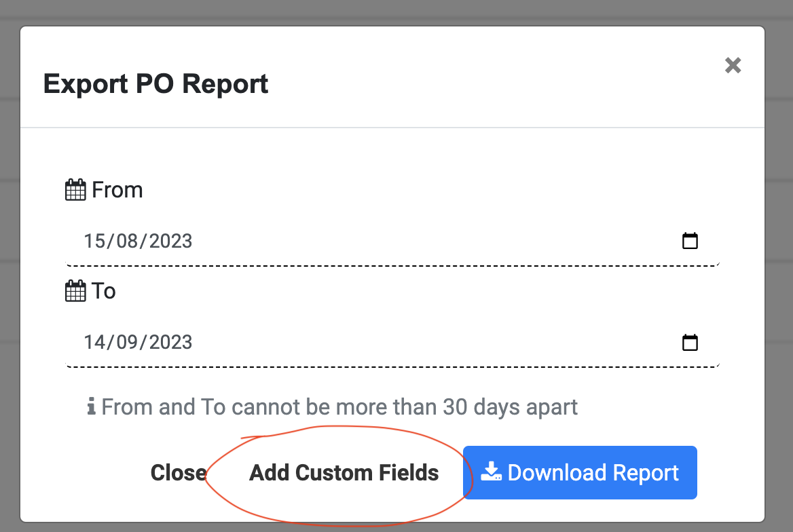Select the month 08 in From date
The width and height of the screenshot is (793, 532).
tap(126, 241)
